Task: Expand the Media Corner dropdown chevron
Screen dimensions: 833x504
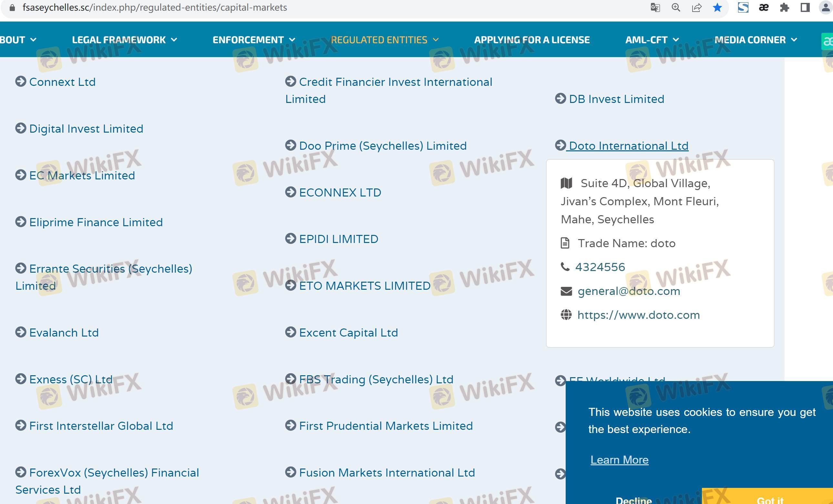Action: pos(794,39)
